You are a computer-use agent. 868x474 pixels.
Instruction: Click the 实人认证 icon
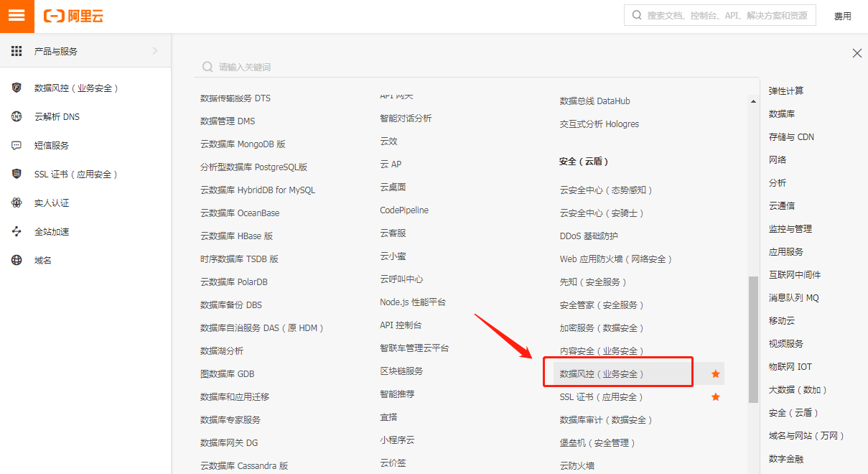click(x=17, y=203)
